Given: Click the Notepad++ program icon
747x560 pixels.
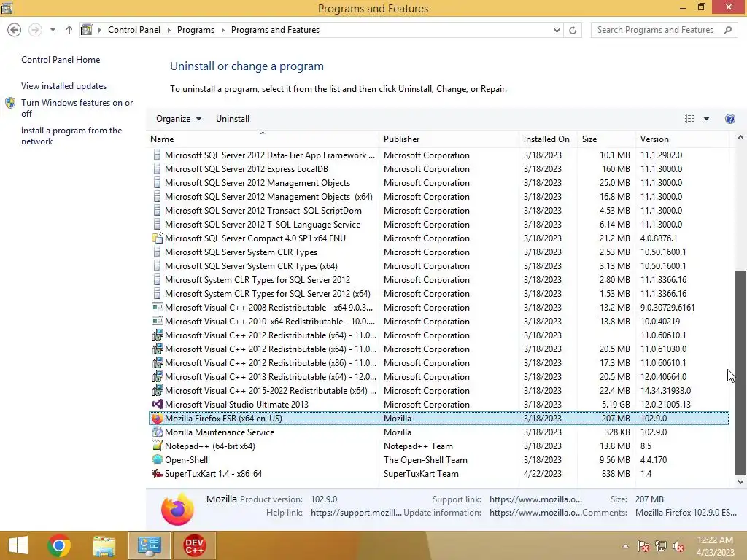Looking at the screenshot, I should coord(157,446).
